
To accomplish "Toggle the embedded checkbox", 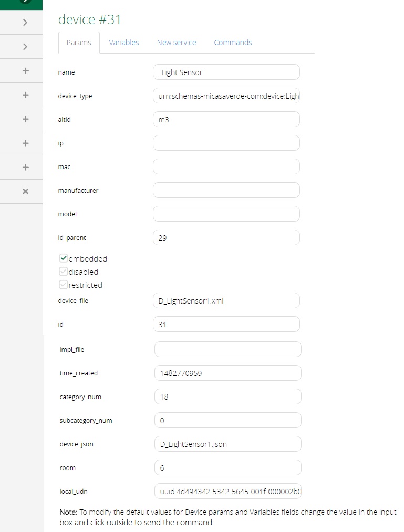I will coord(64,258).
